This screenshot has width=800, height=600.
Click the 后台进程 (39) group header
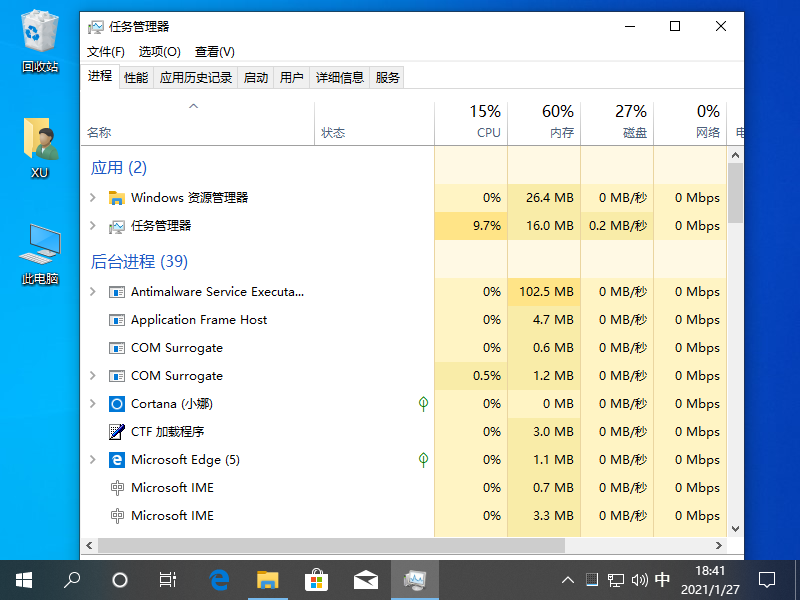coord(139,262)
